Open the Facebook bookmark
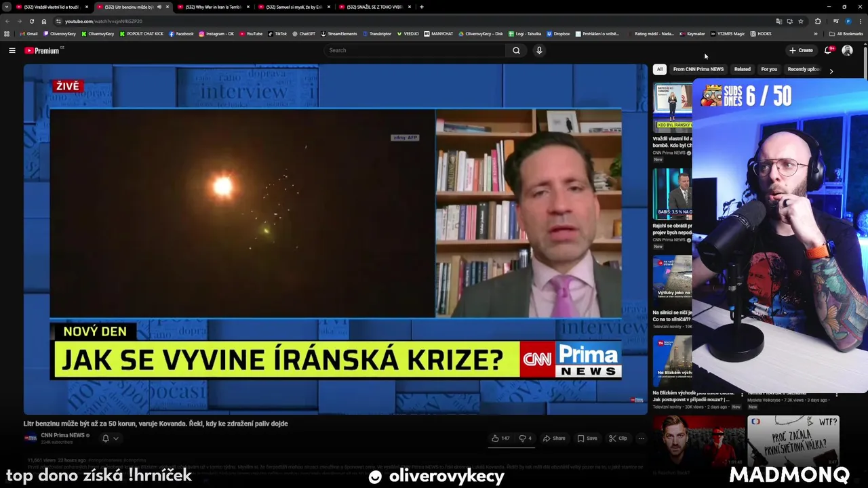This screenshot has height=488, width=868. pos(181,34)
